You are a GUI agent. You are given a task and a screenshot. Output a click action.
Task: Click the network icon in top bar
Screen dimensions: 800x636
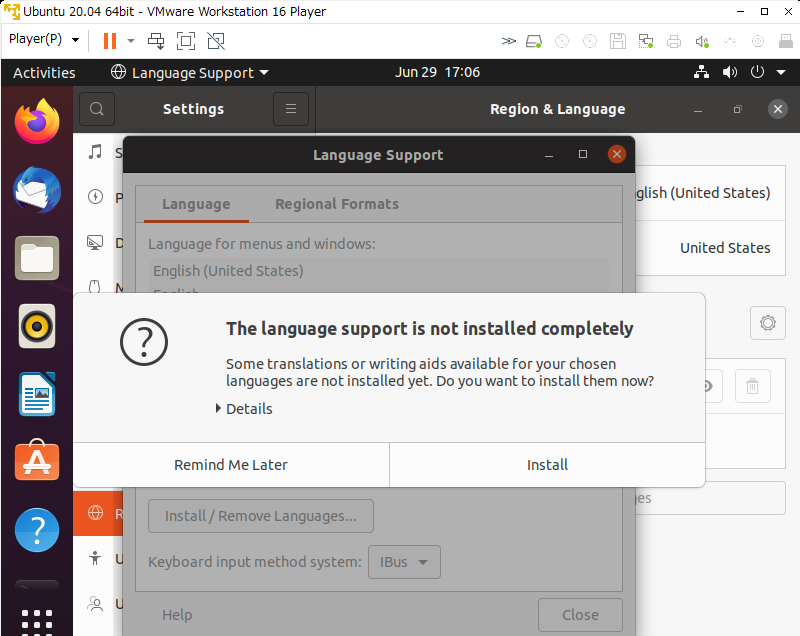702,72
